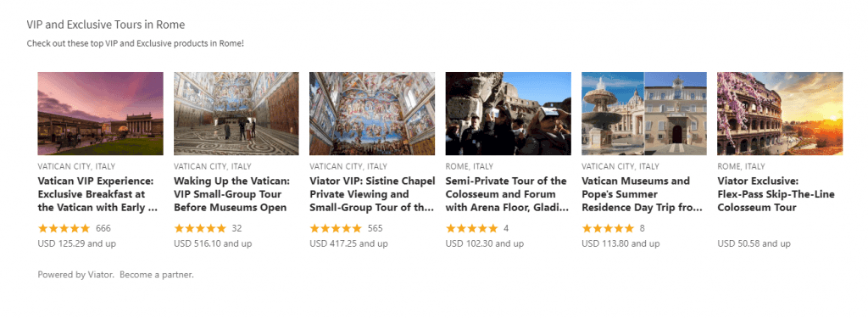Select the Sistine Chapel Private Viewing photo
Screen dimensions: 868x318
[372, 114]
